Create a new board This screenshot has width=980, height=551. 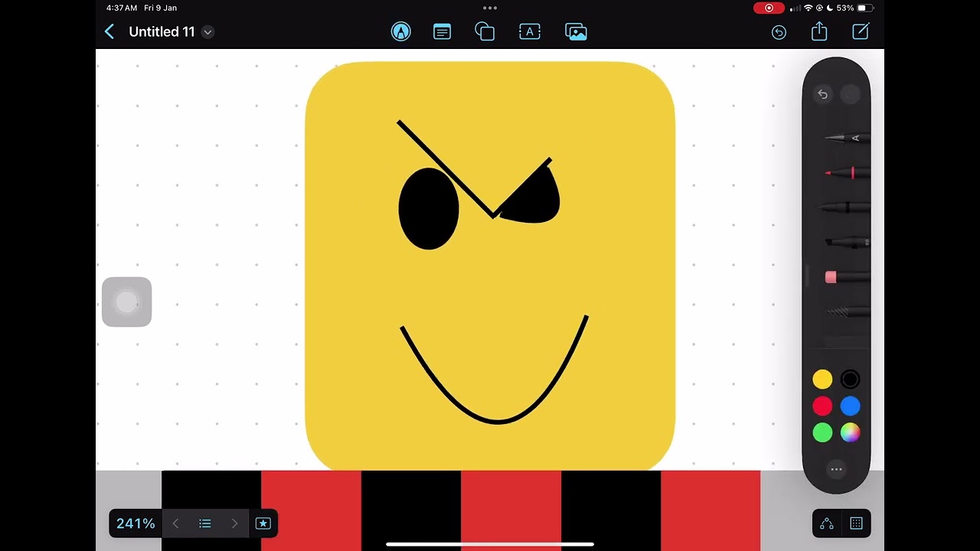coord(861,31)
